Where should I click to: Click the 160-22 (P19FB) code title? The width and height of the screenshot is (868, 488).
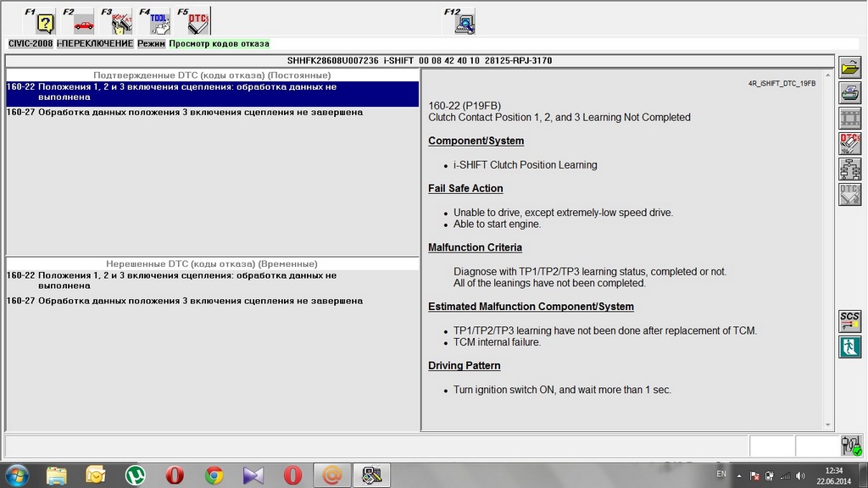465,106
